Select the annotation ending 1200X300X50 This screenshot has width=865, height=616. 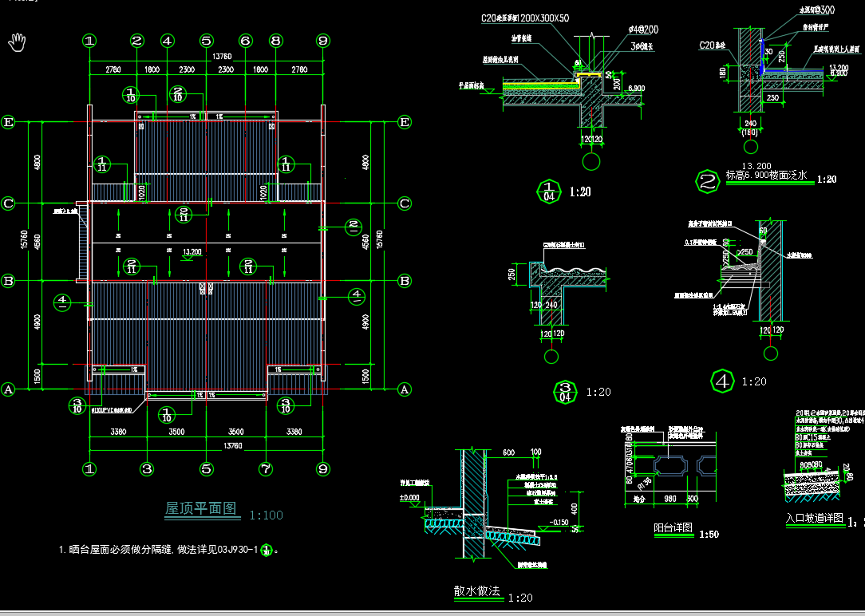click(x=524, y=18)
